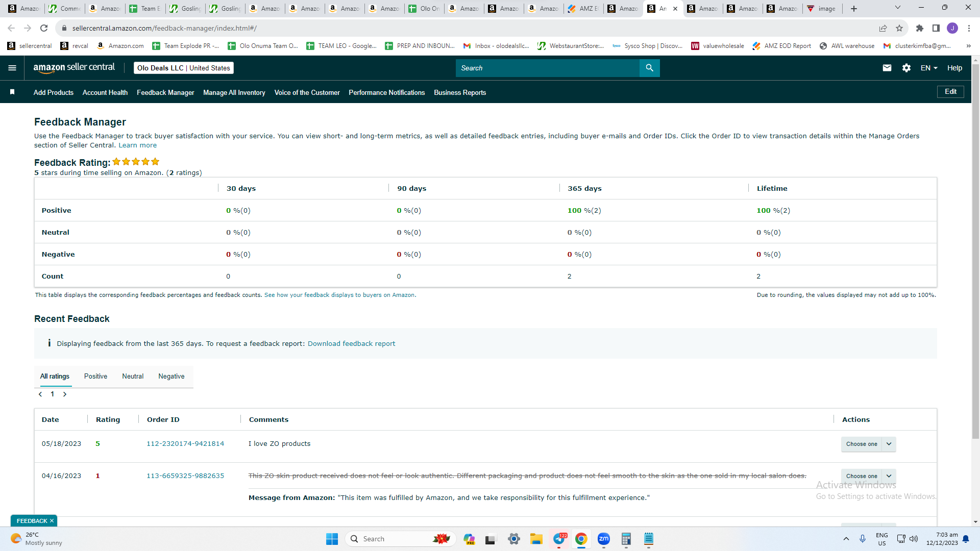Viewport: 980px width, 551px height.
Task: Open the taskbar clock and date
Action: coord(942,539)
